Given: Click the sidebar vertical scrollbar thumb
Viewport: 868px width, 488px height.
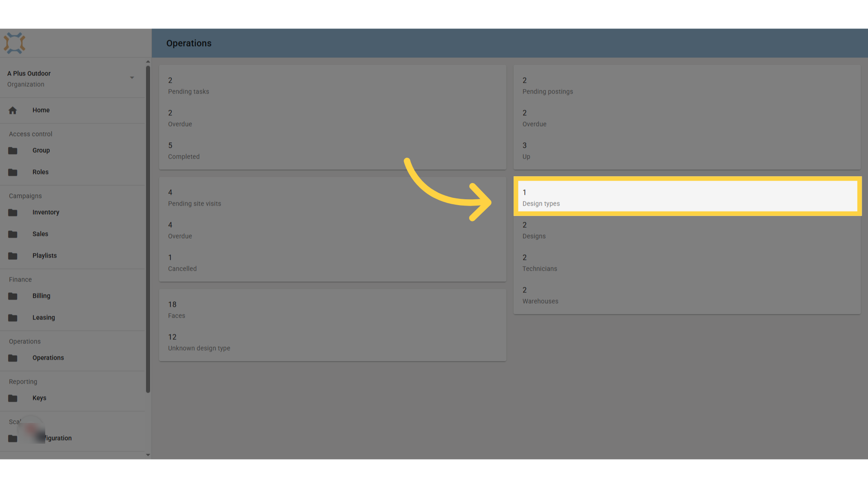Looking at the screenshot, I should (x=148, y=229).
